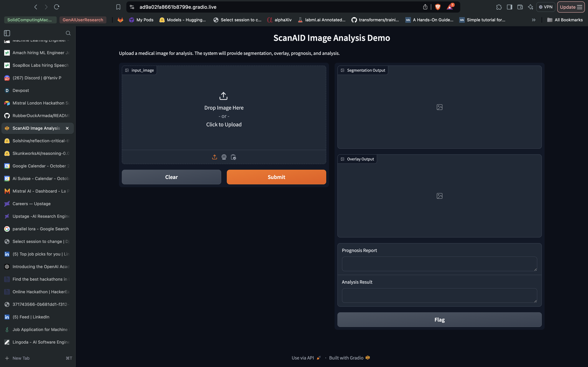Open the browser extensions puzzle icon
The width and height of the screenshot is (588, 367).
(499, 7)
